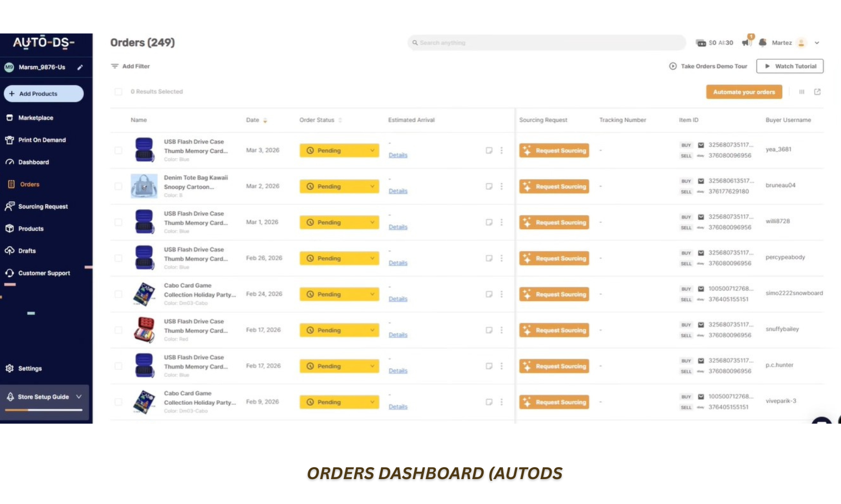This screenshot has height=504, width=841.
Task: Open the Pending status dropdown for Mar 3, 2026
Action: pyautogui.click(x=339, y=151)
